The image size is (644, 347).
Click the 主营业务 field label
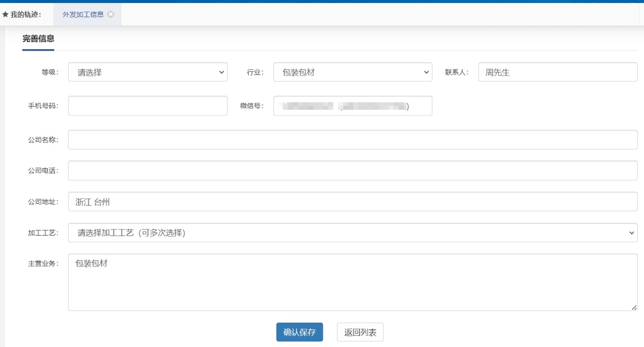pos(44,264)
